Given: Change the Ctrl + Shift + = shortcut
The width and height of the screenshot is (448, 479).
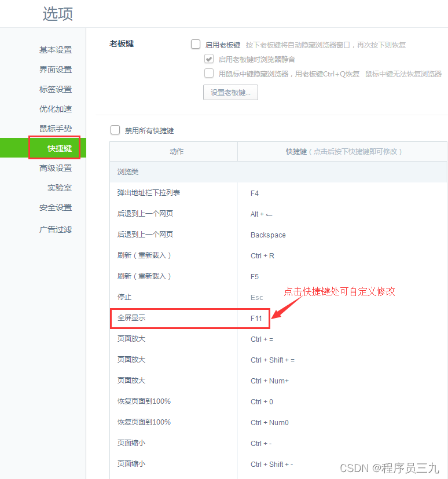Looking at the screenshot, I should [273, 360].
